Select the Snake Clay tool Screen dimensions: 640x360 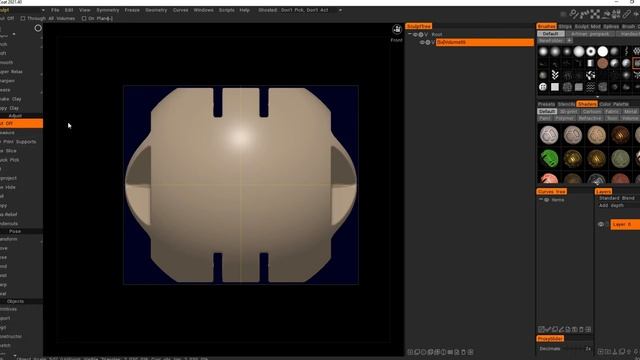[21, 99]
